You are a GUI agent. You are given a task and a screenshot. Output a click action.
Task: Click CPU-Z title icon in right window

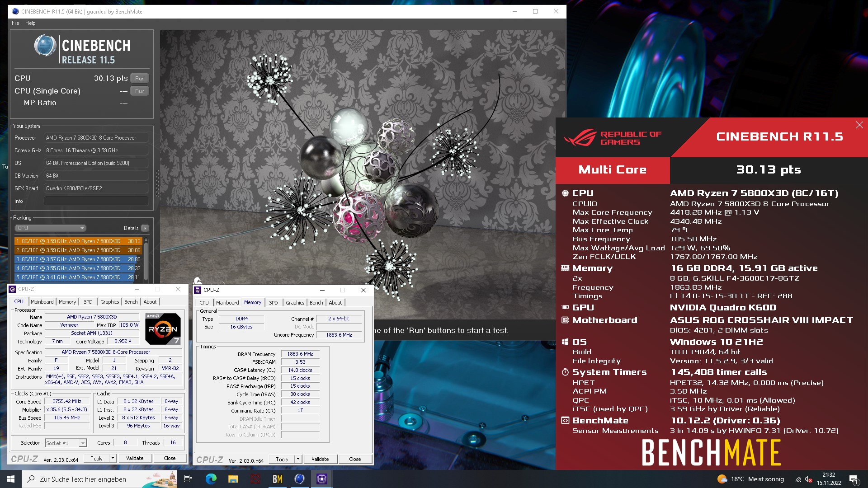198,290
